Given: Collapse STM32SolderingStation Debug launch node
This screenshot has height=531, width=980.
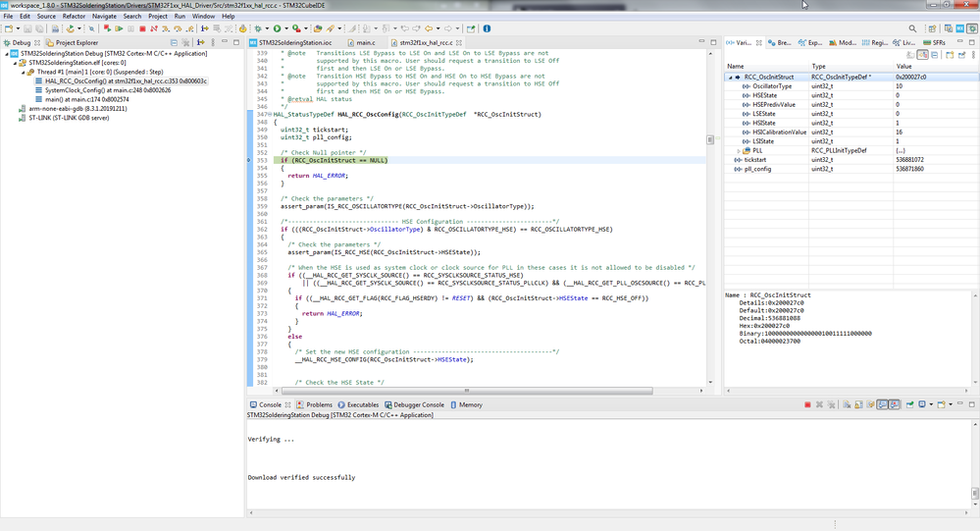Looking at the screenshot, I should coord(7,54).
